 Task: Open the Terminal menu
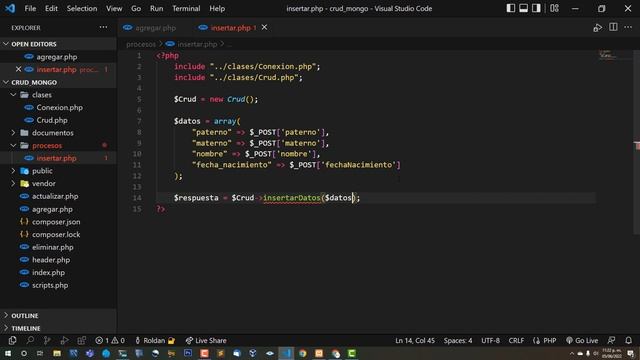coord(186,8)
